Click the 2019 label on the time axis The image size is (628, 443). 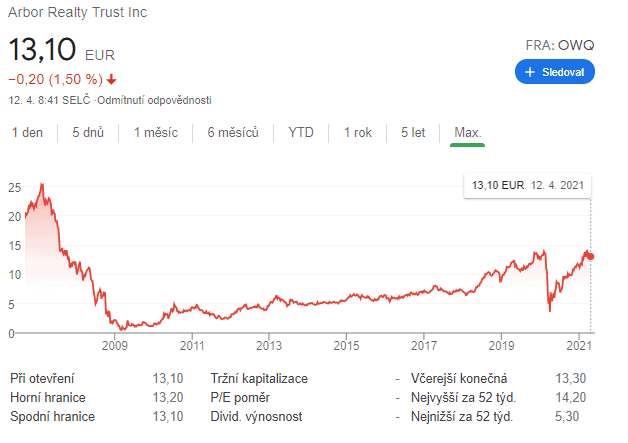point(500,346)
